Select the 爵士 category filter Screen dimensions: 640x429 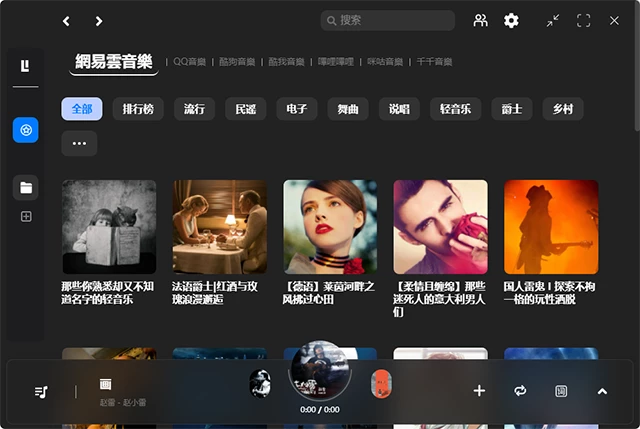pyautogui.click(x=512, y=109)
